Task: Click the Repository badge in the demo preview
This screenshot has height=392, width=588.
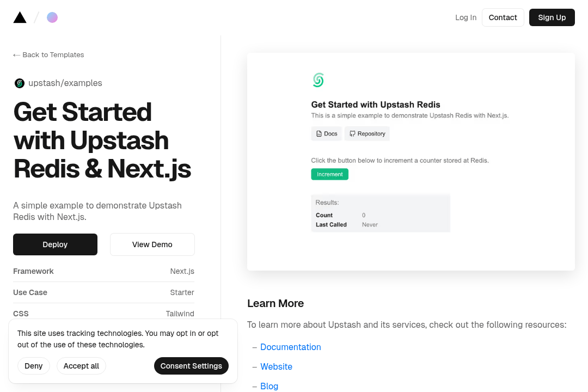Action: [366, 133]
